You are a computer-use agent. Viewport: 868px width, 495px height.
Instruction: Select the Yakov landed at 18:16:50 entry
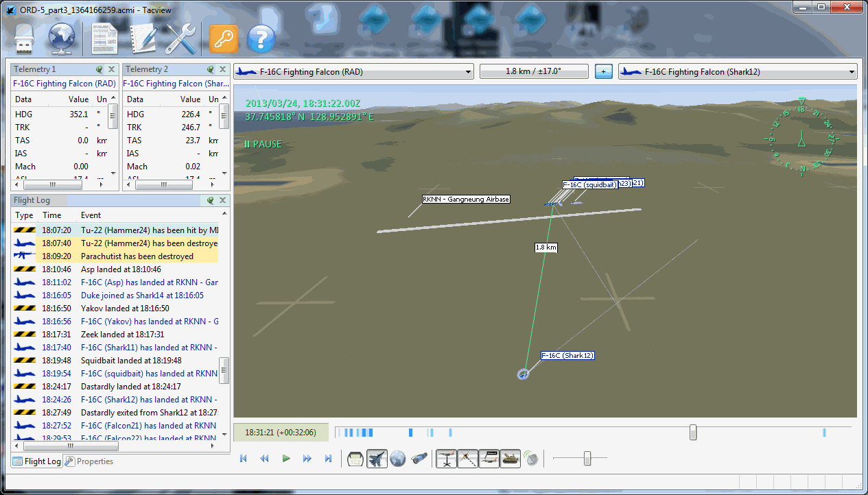[115, 309]
